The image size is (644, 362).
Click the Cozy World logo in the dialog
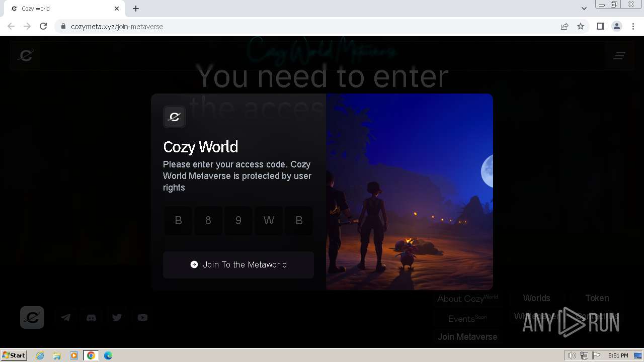coord(175,117)
